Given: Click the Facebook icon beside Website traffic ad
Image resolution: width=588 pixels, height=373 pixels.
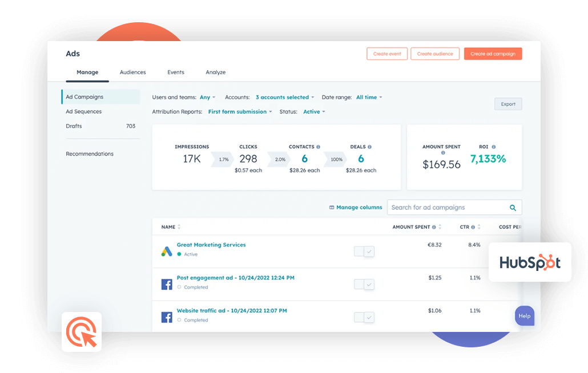Looking at the screenshot, I should point(167,317).
